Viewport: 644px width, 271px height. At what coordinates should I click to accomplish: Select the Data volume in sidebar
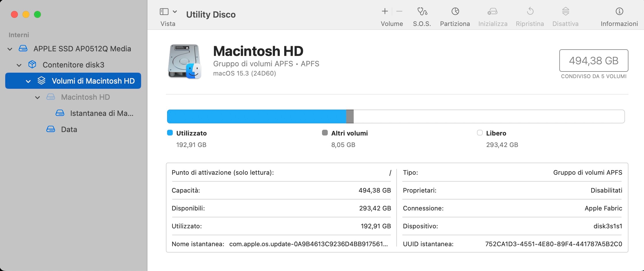click(69, 129)
